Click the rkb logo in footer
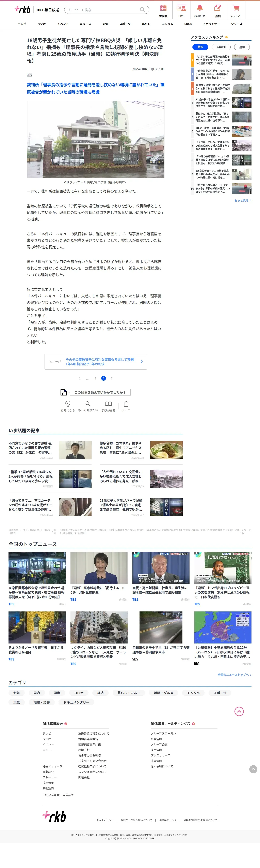 pos(54,816)
